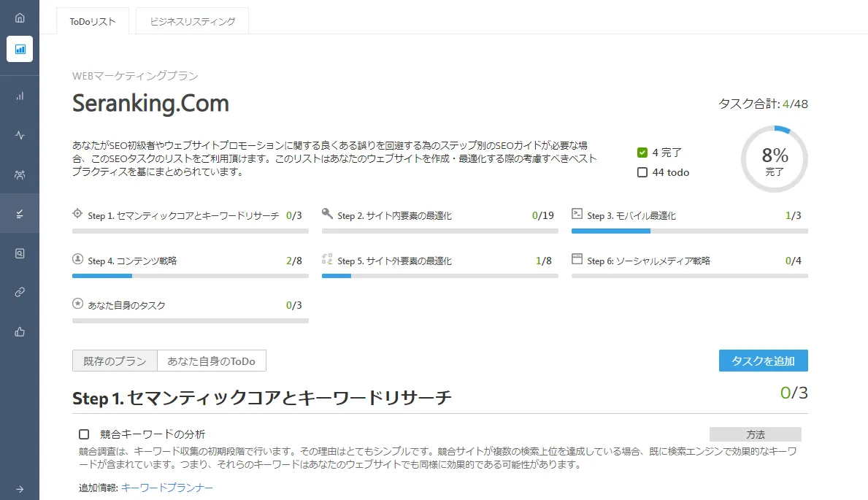Click the 1/8 count for Step 5
868x500 pixels.
(544, 261)
